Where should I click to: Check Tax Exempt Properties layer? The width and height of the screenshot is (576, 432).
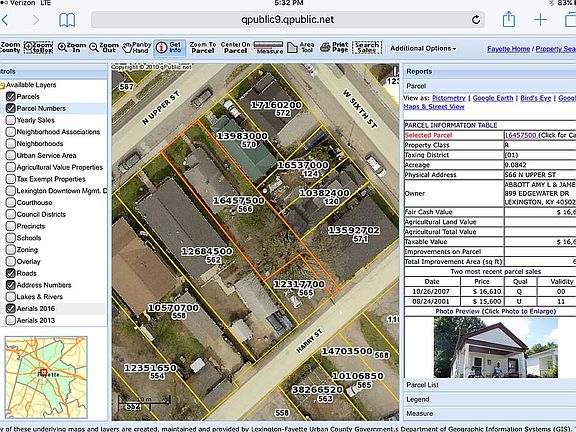tap(11, 179)
